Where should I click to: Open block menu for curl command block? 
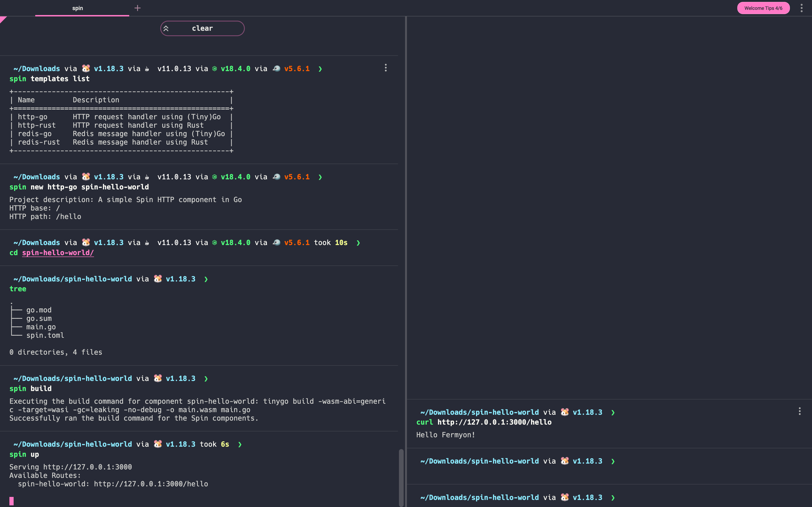point(800,411)
